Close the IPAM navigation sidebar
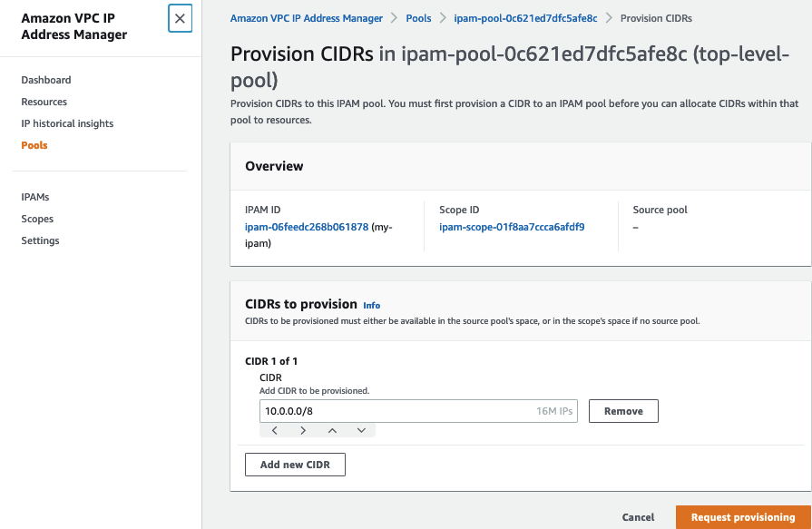This screenshot has width=812, height=529. pos(180,18)
